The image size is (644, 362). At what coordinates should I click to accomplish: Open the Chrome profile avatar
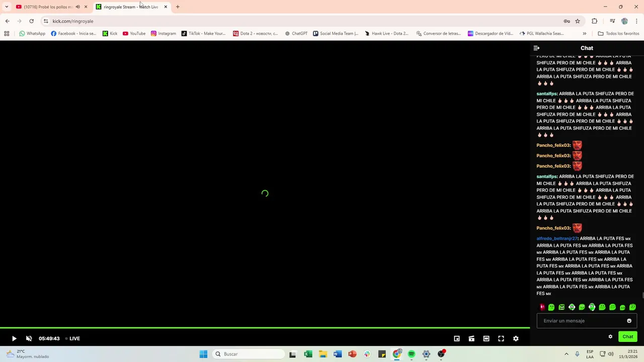click(624, 21)
